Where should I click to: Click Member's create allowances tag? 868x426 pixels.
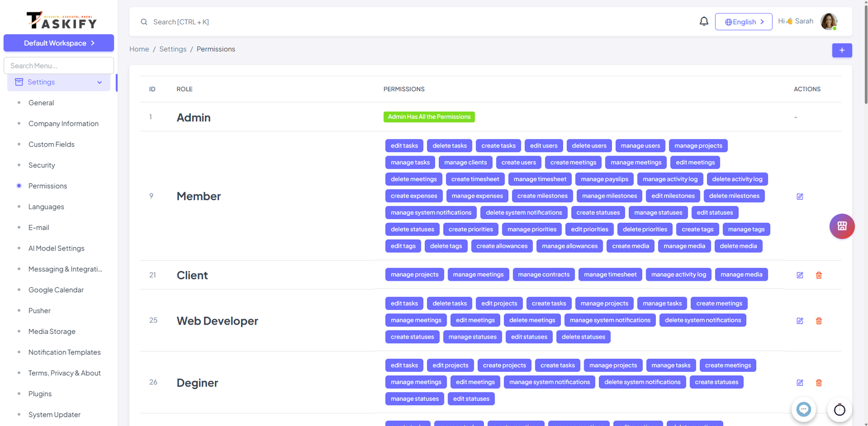click(x=502, y=246)
